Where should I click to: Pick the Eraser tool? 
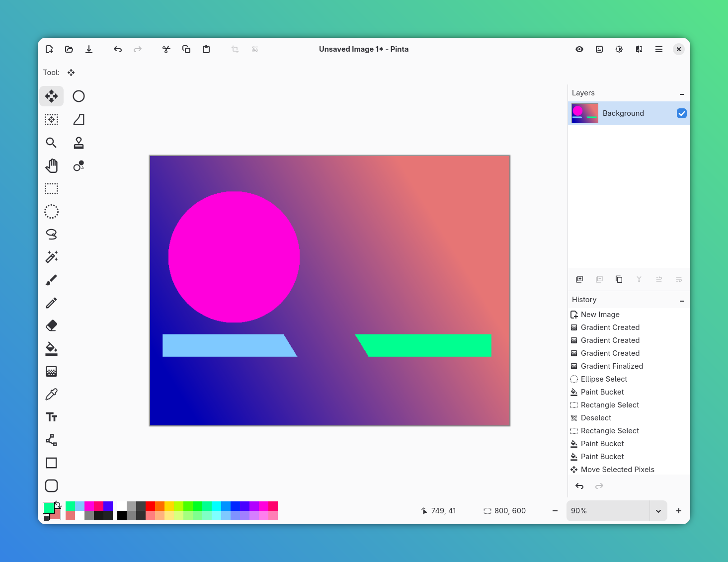click(x=51, y=326)
